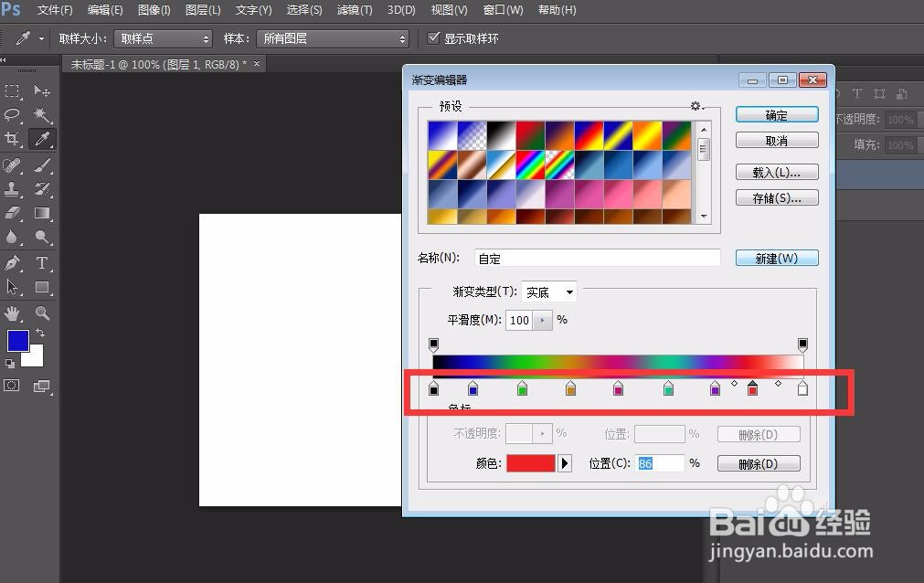The image size is (924, 583).
Task: Select the Blur tool
Action: (x=13, y=237)
